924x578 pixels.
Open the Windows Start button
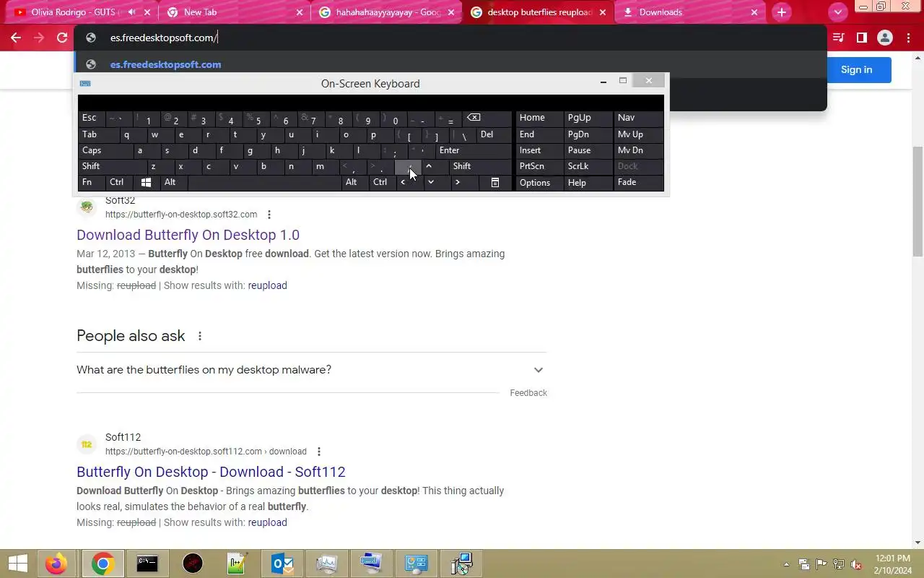tap(17, 564)
